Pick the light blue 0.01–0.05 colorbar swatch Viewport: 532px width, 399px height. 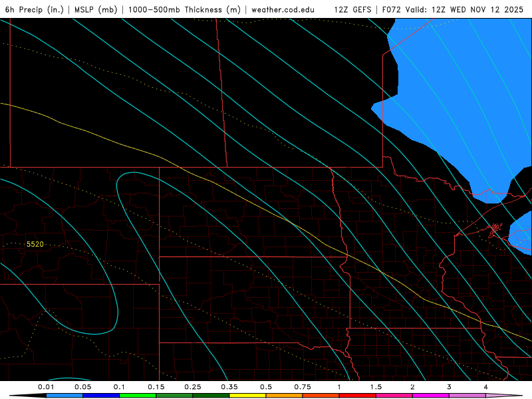pyautogui.click(x=65, y=396)
